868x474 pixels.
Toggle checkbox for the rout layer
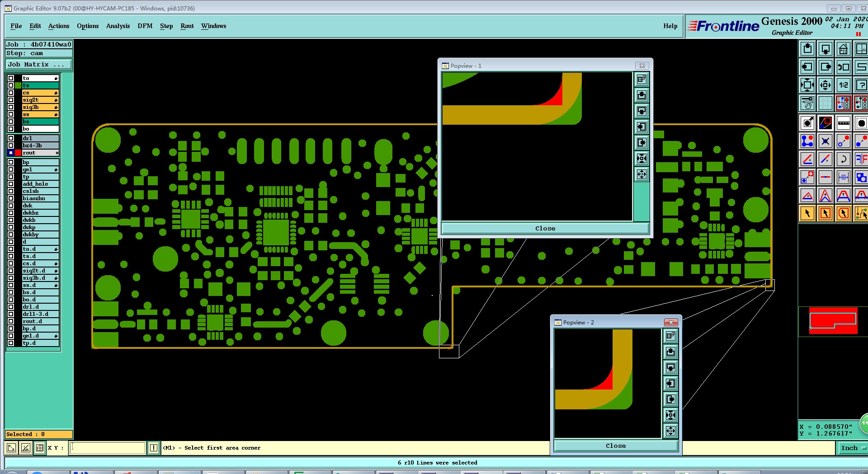pyautogui.click(x=11, y=153)
